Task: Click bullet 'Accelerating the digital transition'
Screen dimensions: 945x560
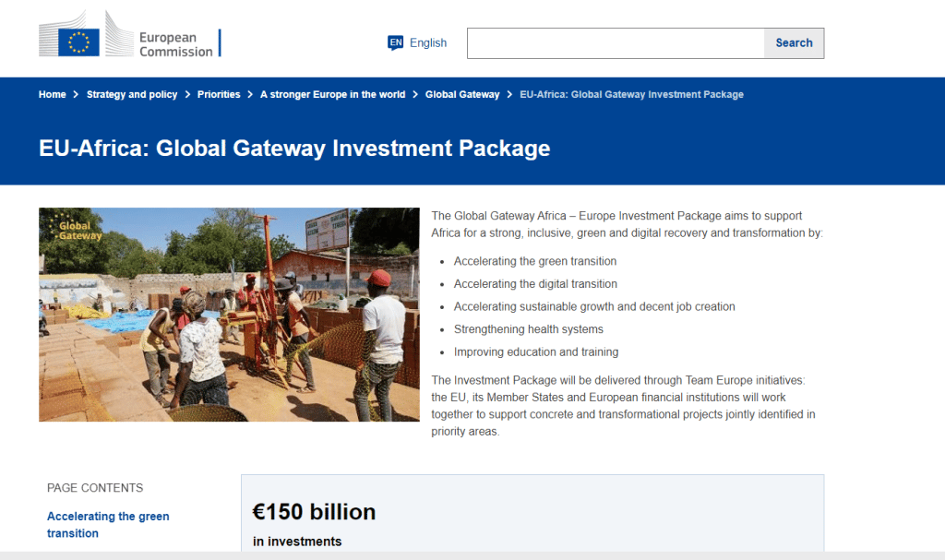Action: [536, 284]
